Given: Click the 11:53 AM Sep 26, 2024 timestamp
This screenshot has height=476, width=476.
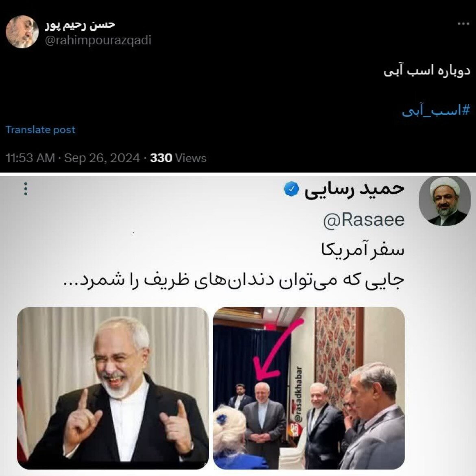Looking at the screenshot, I should coord(72,158).
